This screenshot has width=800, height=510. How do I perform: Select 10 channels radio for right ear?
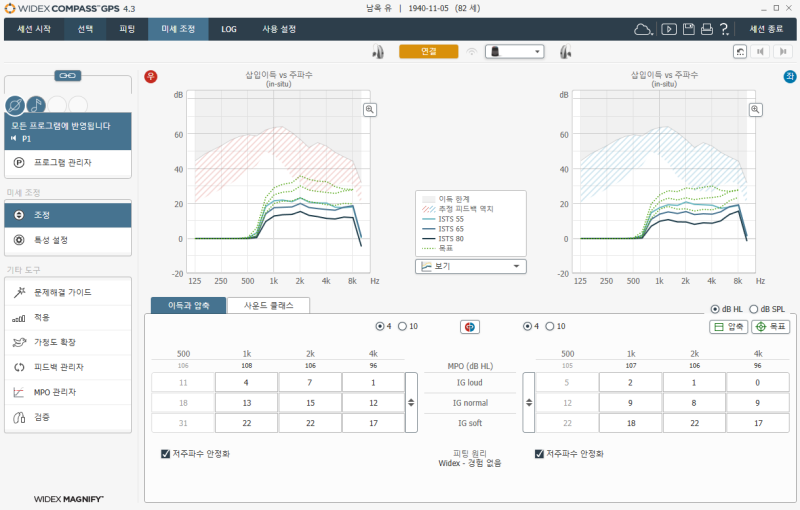point(402,326)
